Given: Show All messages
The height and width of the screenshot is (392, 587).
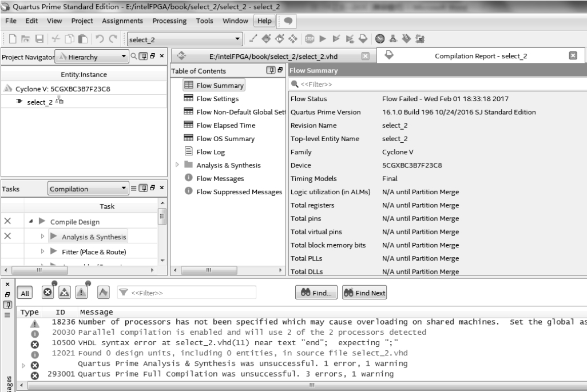Looking at the screenshot, I should point(25,293).
